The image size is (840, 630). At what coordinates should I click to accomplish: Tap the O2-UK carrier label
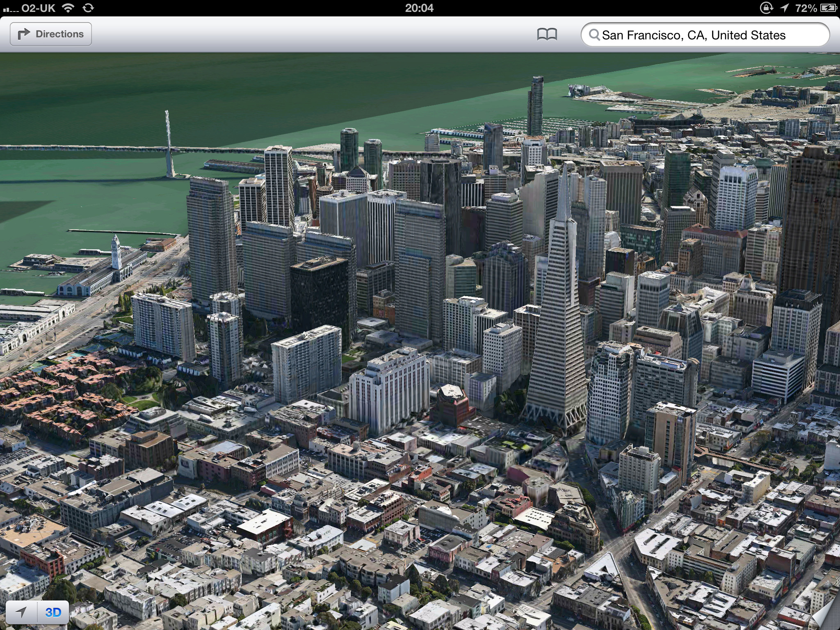tap(38, 8)
